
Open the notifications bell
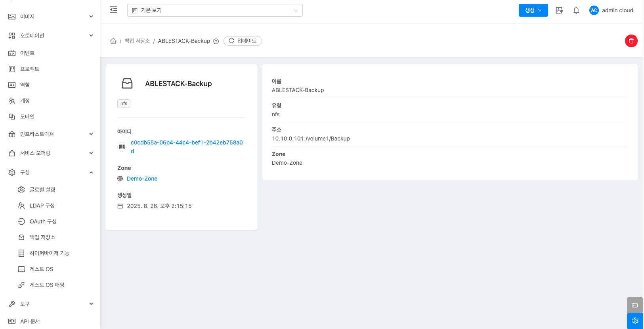(x=576, y=11)
